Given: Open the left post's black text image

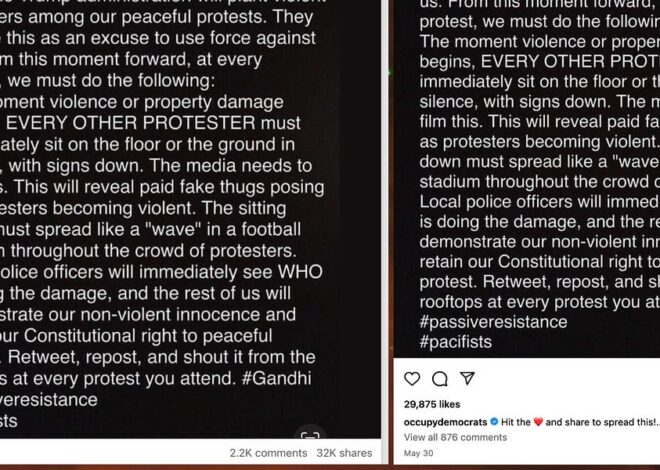Looking at the screenshot, I should point(190,219).
